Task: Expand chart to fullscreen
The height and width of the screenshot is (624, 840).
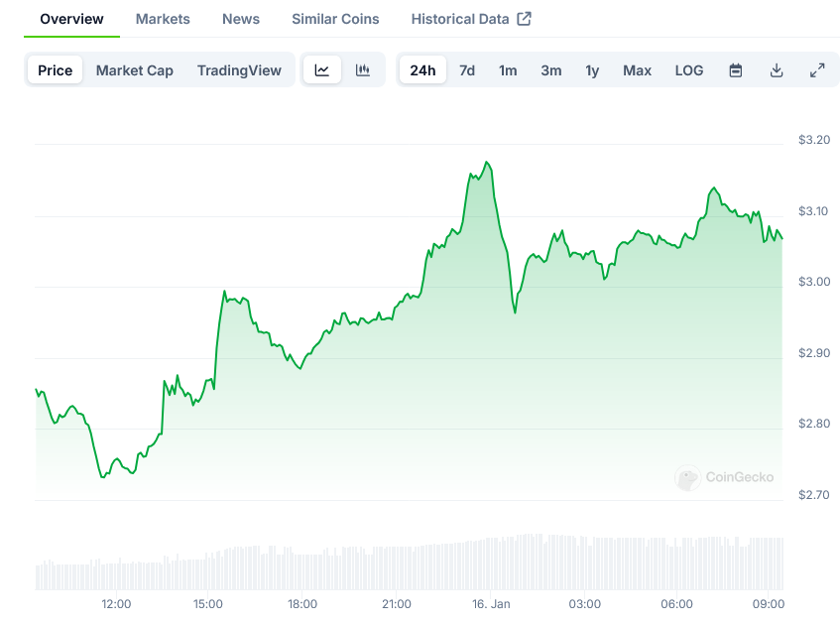Action: [x=817, y=70]
